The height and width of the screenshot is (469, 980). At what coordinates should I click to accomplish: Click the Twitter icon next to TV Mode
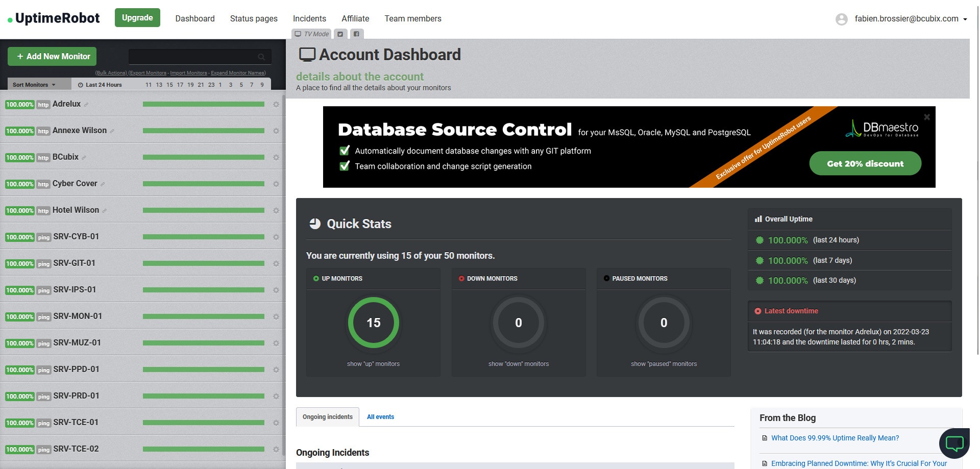[340, 34]
